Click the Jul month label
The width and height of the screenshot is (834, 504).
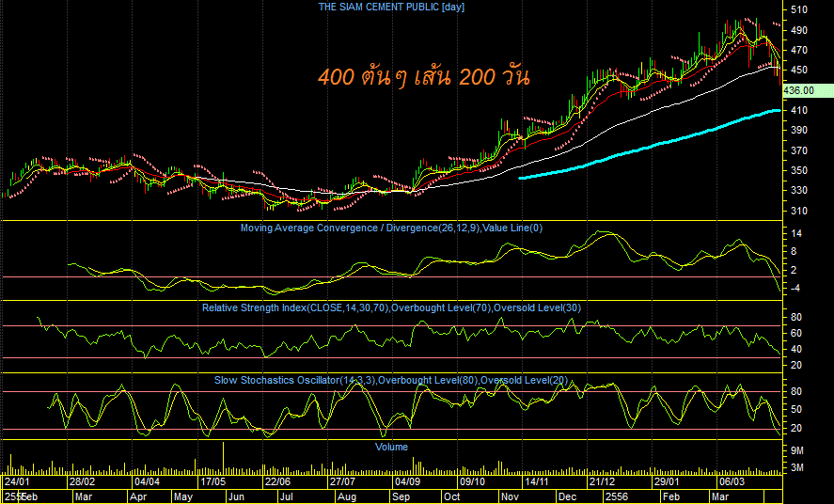click(286, 497)
